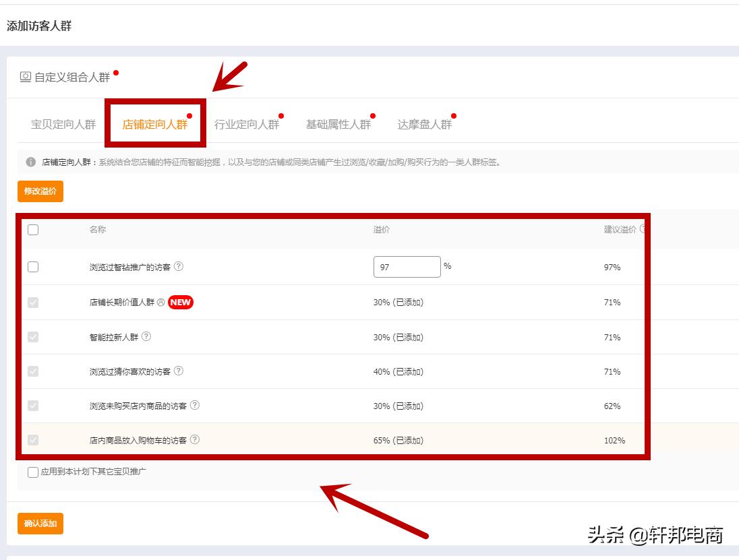
Task: Click the 浏览未购买店内商品的访客 row name
Action: [138, 406]
